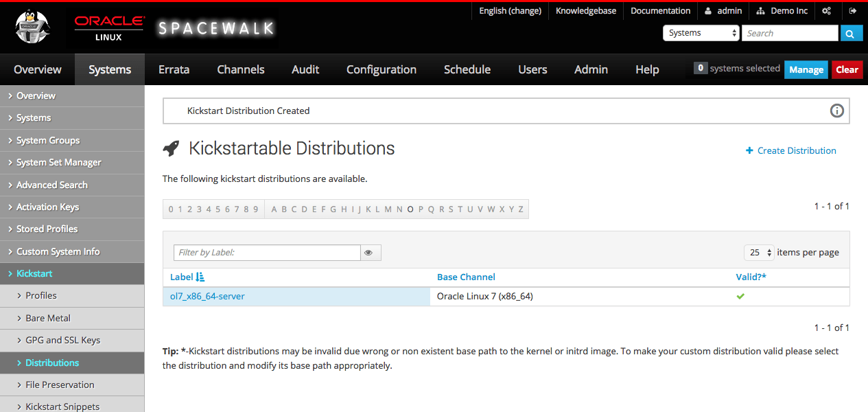Open the Knowledgebase link
The image size is (868, 412).
[x=586, y=11]
